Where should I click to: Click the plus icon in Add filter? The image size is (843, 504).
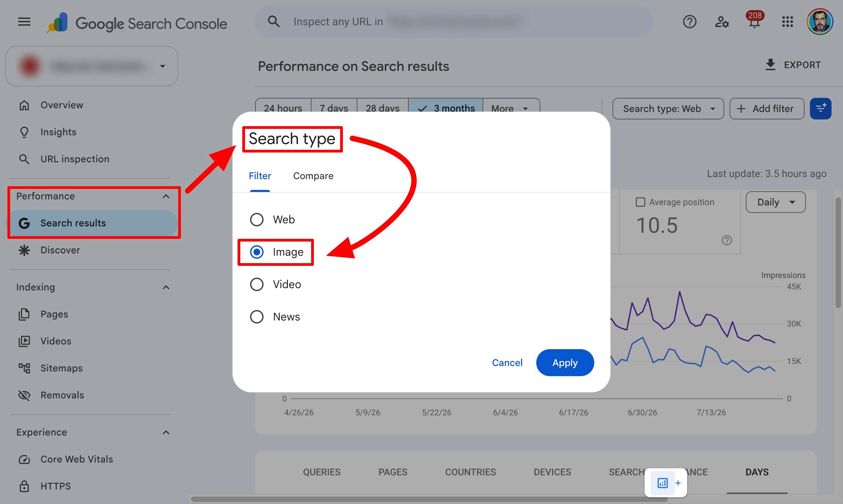[x=741, y=109]
